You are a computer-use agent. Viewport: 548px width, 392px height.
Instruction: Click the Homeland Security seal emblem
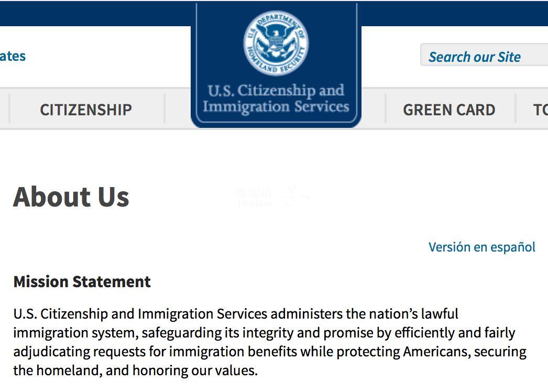[x=276, y=44]
